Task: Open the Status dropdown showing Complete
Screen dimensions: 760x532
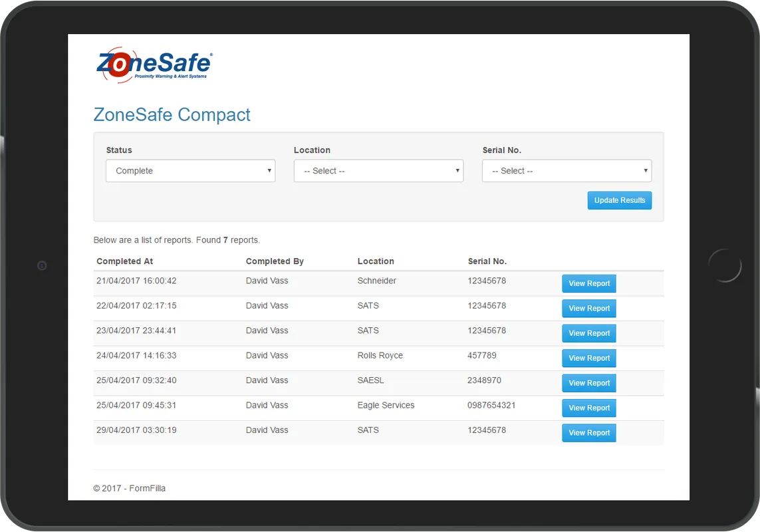Action: coord(190,171)
